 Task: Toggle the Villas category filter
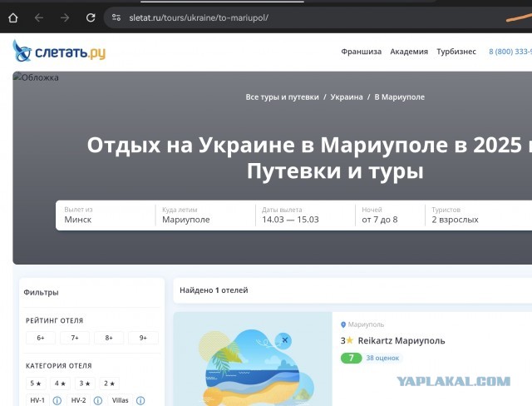[x=120, y=400]
